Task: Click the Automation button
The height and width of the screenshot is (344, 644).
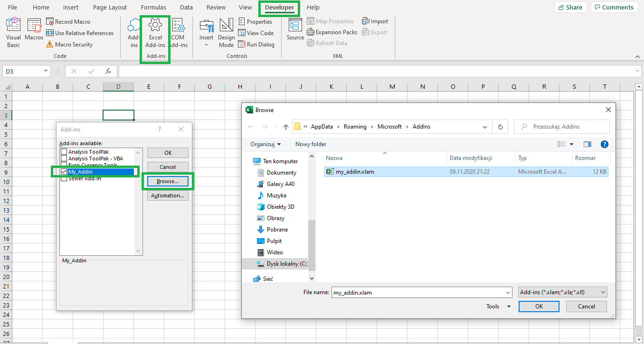Action: point(167,195)
